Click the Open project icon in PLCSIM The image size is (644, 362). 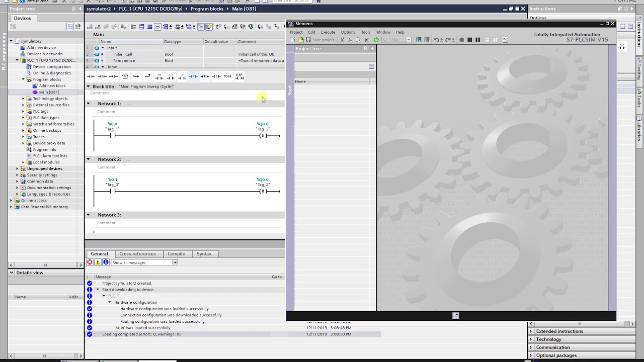coord(301,40)
